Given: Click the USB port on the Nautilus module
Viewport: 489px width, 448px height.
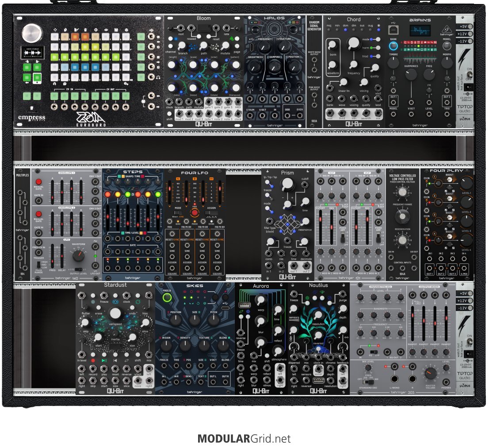Looking at the screenshot, I should pos(318,380).
